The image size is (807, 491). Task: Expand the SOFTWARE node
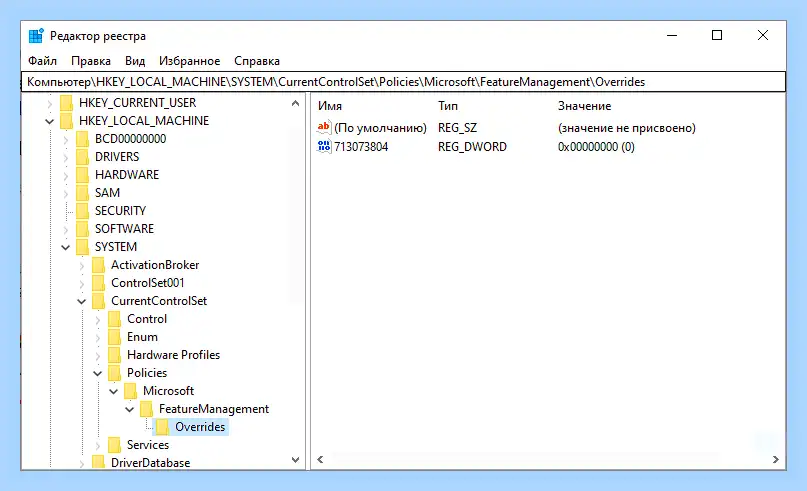[x=66, y=230]
